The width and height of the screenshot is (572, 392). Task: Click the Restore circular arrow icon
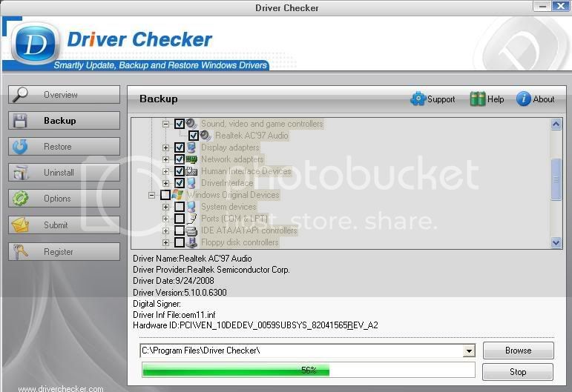click(x=20, y=147)
